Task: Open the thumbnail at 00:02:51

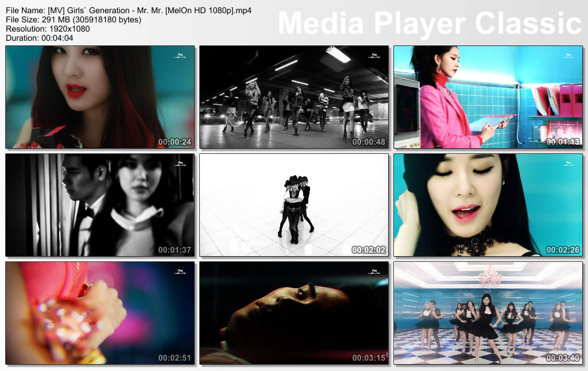Action: [100, 313]
